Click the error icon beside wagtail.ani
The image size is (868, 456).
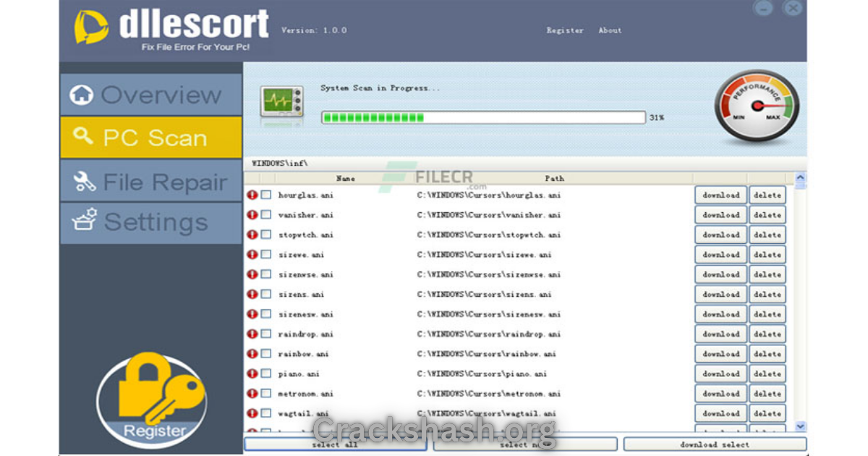point(252,413)
